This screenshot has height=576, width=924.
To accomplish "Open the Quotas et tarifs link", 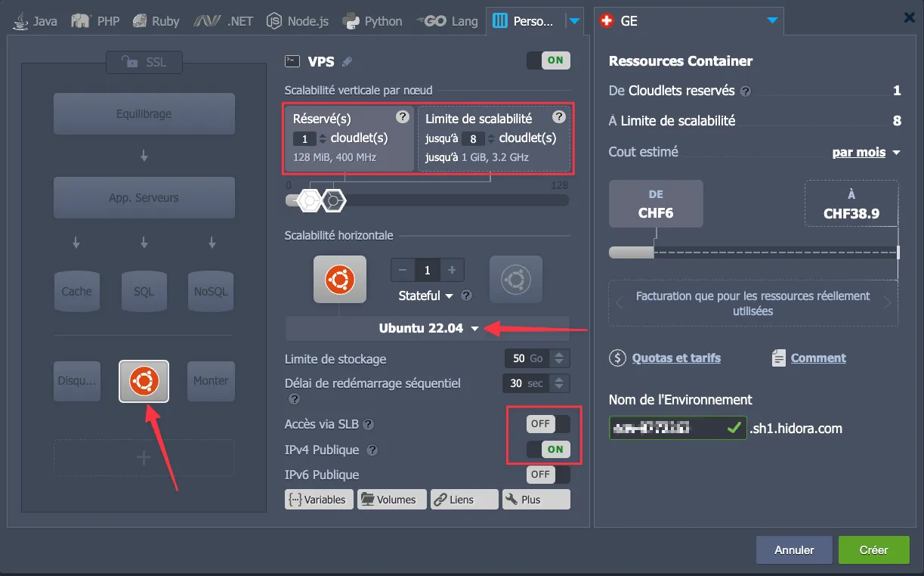I will [675, 358].
